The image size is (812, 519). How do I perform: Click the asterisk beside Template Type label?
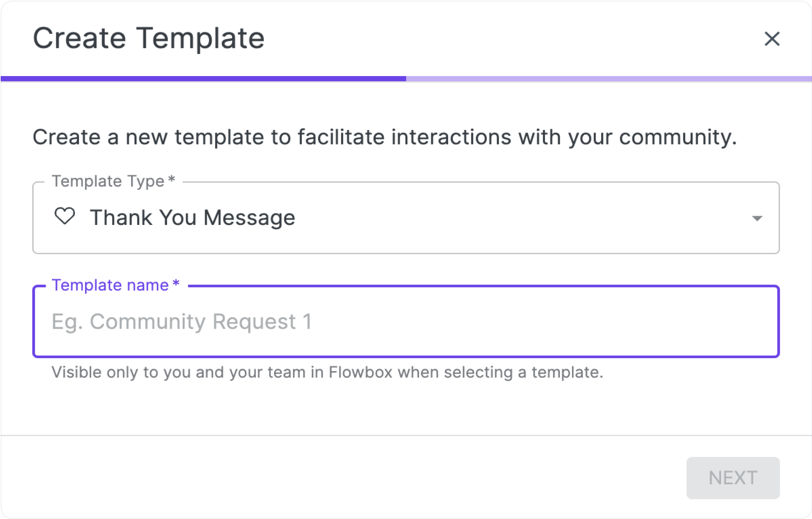click(x=171, y=180)
